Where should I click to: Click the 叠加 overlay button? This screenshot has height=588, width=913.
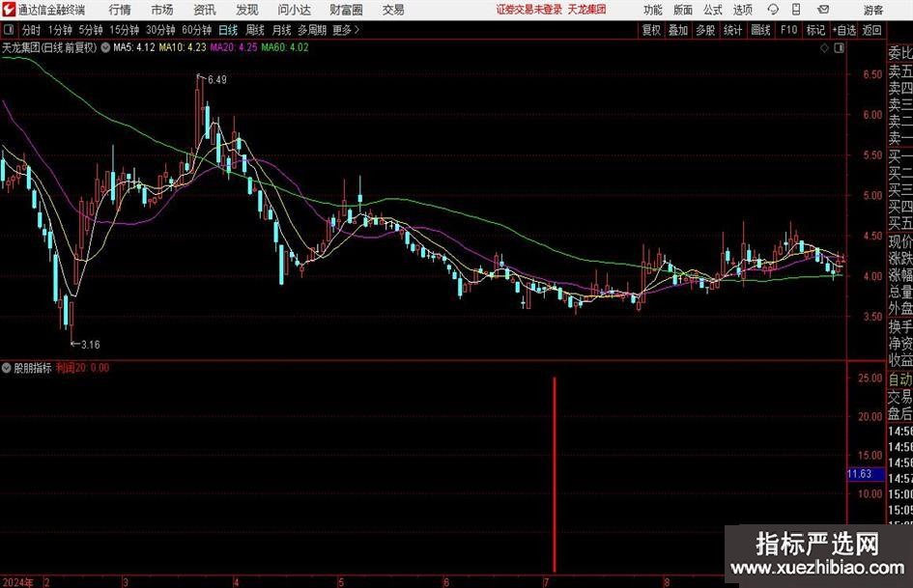pos(678,30)
